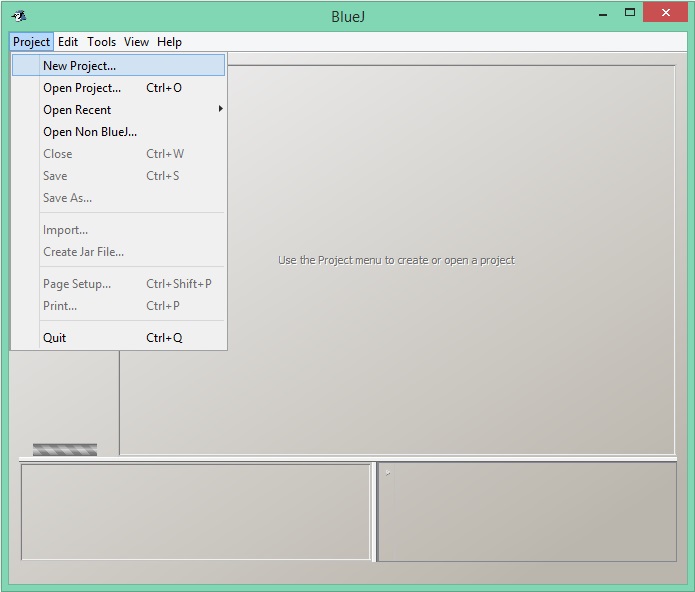Maximize the BlueJ window
The width and height of the screenshot is (695, 592).
630,13
